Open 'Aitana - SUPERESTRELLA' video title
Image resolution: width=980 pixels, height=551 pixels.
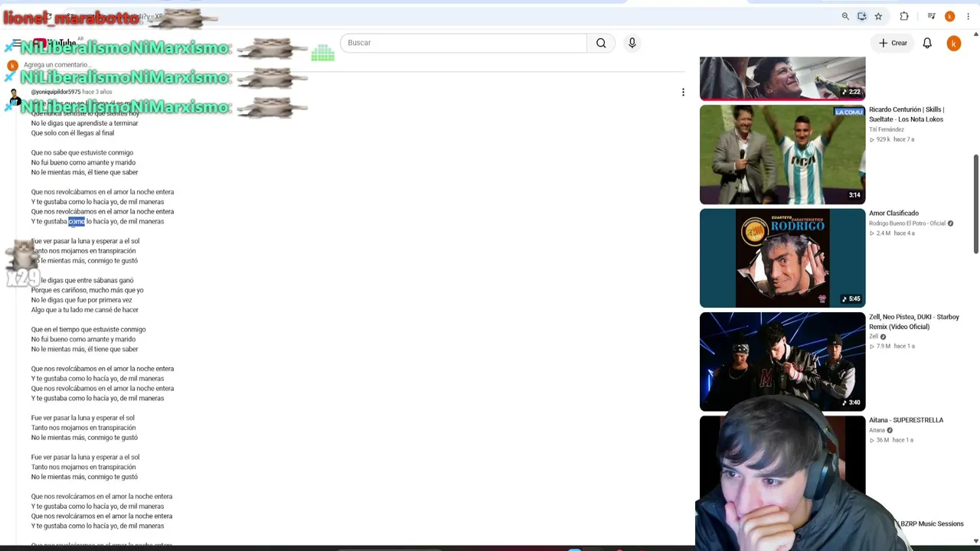point(906,420)
